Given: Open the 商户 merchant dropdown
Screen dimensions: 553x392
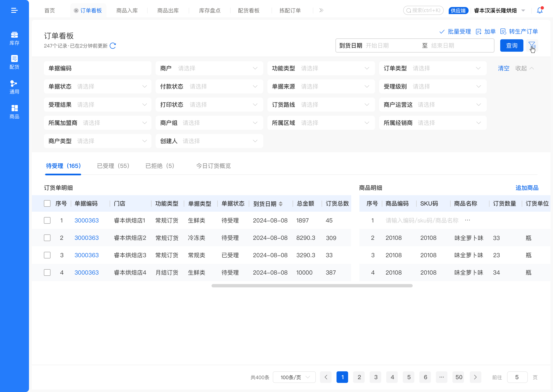Looking at the screenshot, I should tap(209, 68).
